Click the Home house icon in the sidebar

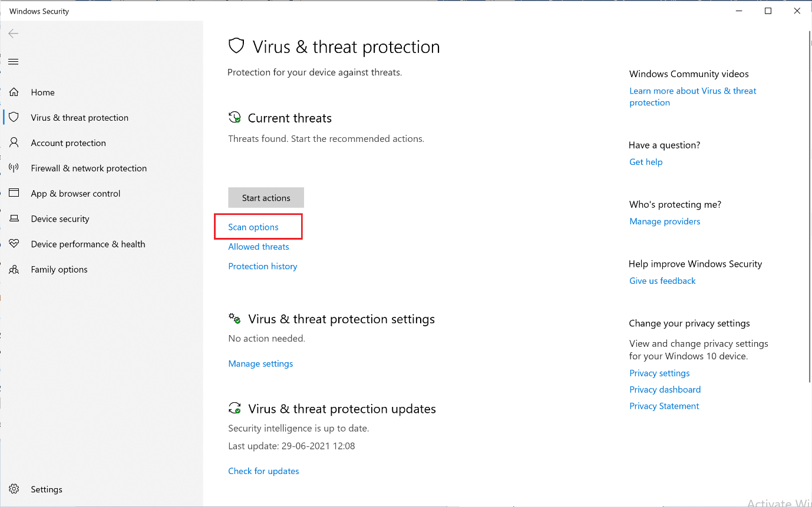click(x=14, y=92)
